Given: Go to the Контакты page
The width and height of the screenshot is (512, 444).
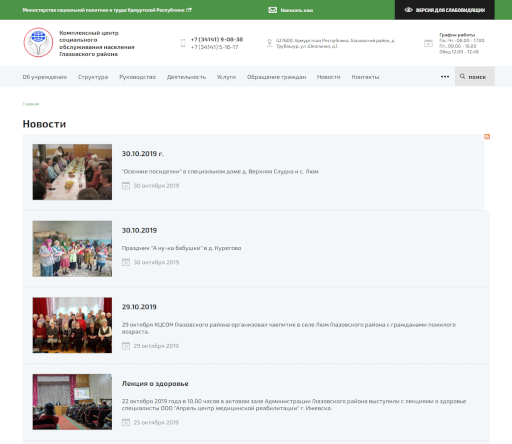Looking at the screenshot, I should 365,77.
